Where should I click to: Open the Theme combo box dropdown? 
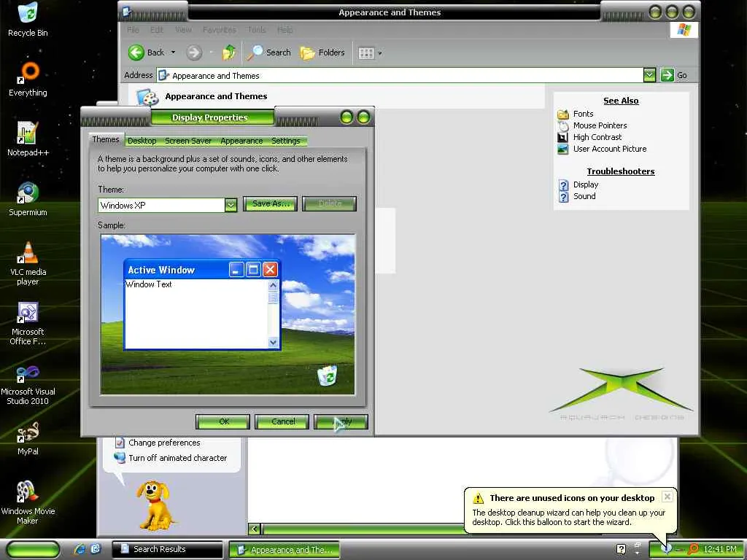pyautogui.click(x=231, y=205)
